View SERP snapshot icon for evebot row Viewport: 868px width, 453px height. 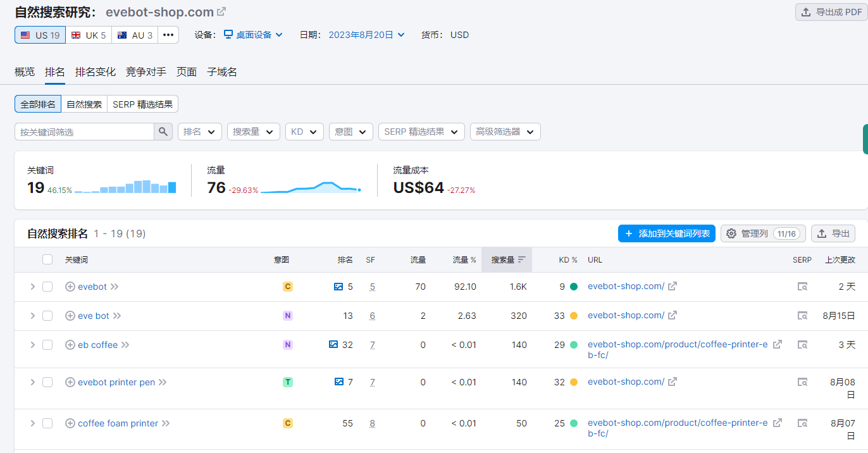click(x=802, y=287)
